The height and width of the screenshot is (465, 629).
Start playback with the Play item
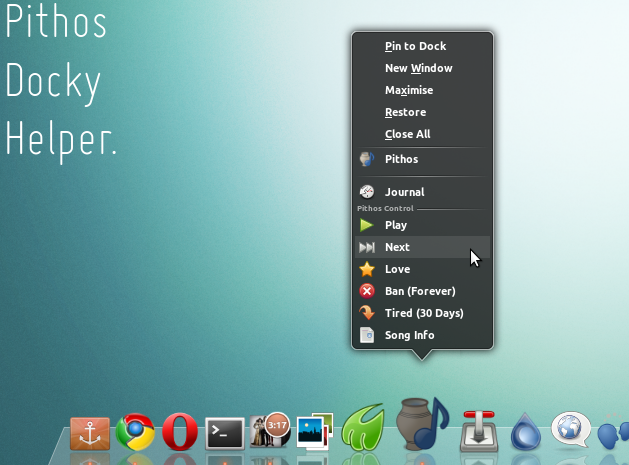pos(422,225)
